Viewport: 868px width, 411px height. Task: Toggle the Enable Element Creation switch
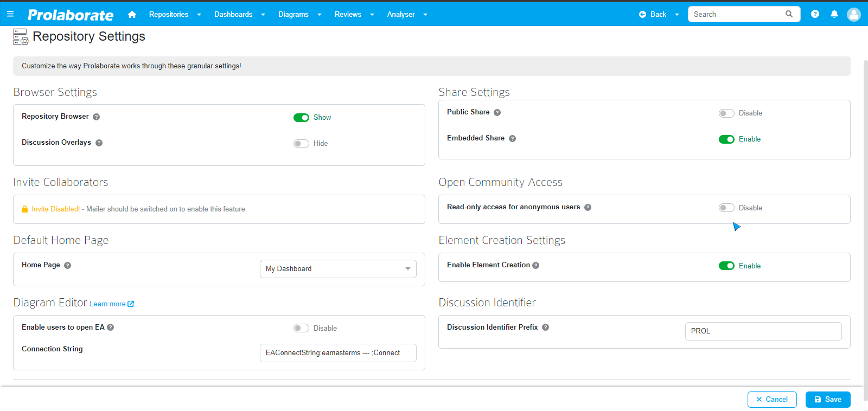point(726,266)
